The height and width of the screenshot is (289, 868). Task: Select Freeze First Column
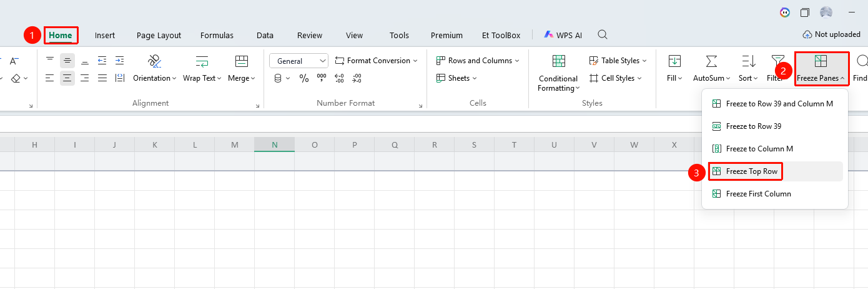click(x=775, y=194)
